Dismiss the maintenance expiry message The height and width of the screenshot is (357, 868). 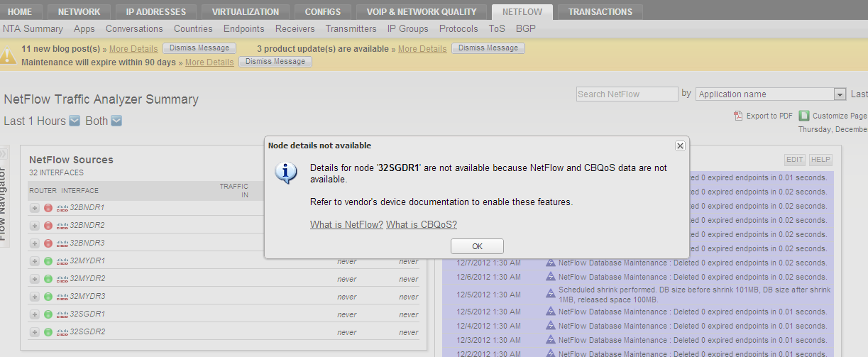click(x=275, y=62)
